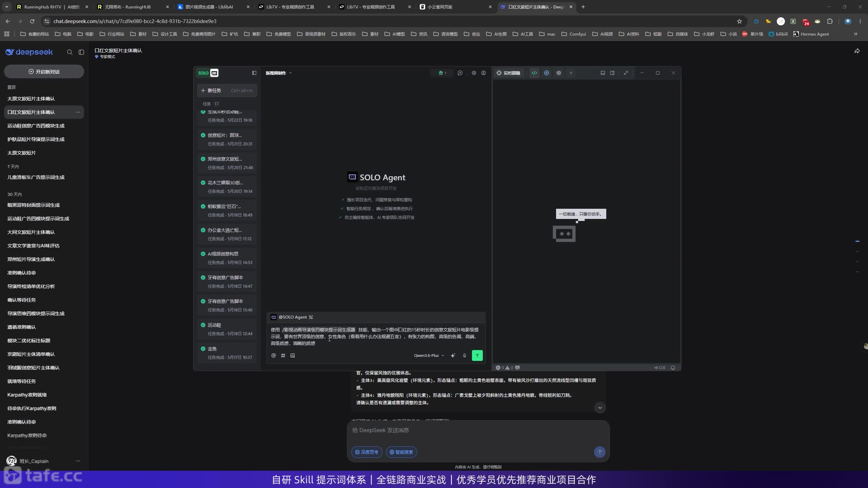This screenshot has height=488, width=868.
Task: Open the SOLO user profile icon
Action: click(484, 73)
